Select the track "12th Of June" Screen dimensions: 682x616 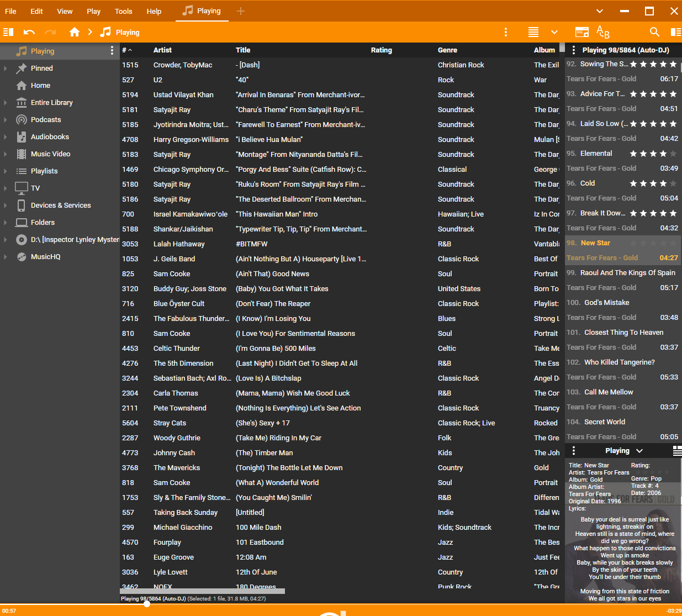click(x=256, y=572)
